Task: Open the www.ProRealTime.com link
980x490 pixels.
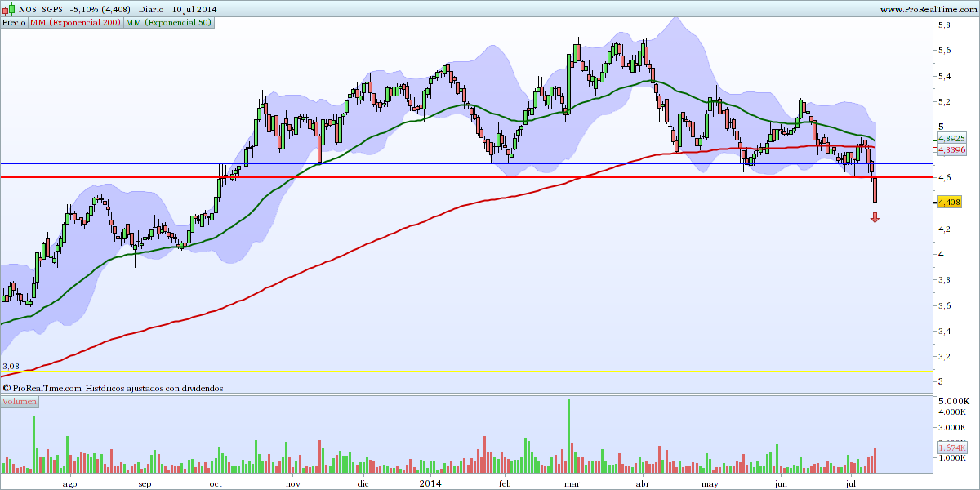Action: (929, 8)
